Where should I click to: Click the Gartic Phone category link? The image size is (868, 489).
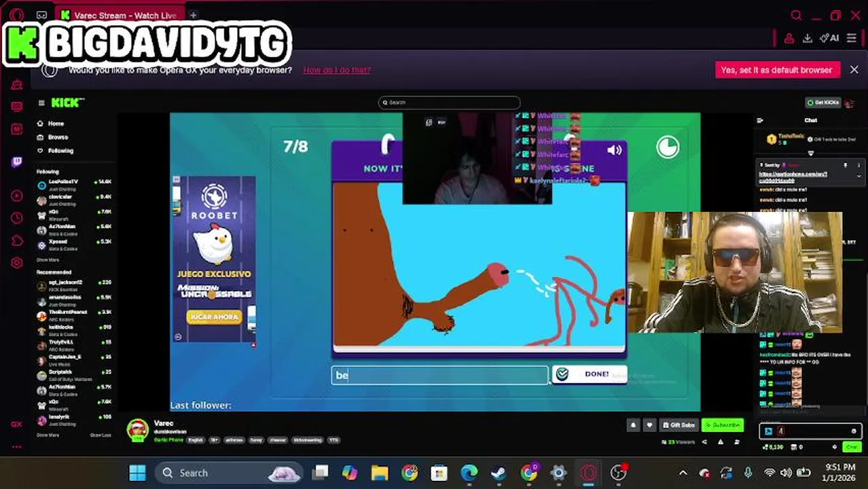(x=168, y=440)
